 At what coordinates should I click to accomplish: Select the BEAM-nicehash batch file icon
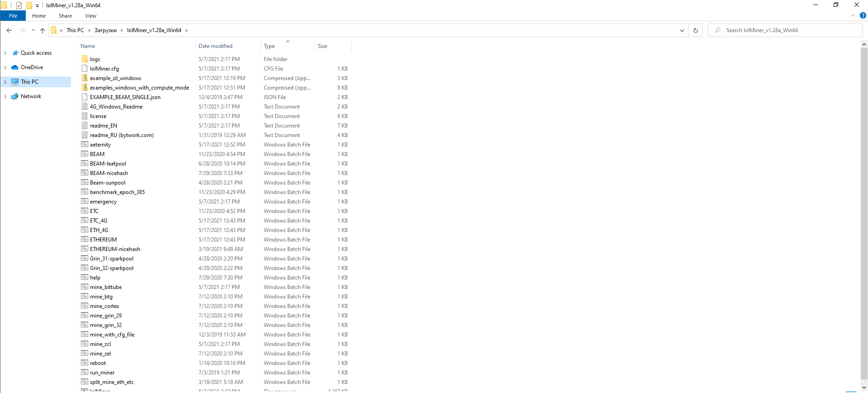point(85,173)
